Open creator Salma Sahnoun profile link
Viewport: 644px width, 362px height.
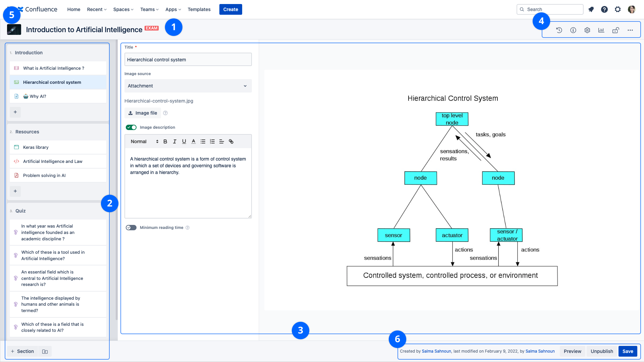click(436, 351)
